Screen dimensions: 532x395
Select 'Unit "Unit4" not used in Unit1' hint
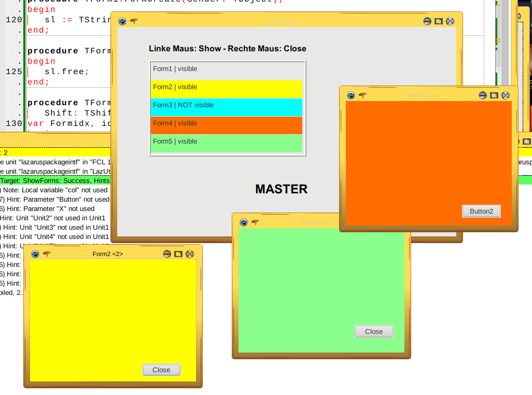click(55, 237)
